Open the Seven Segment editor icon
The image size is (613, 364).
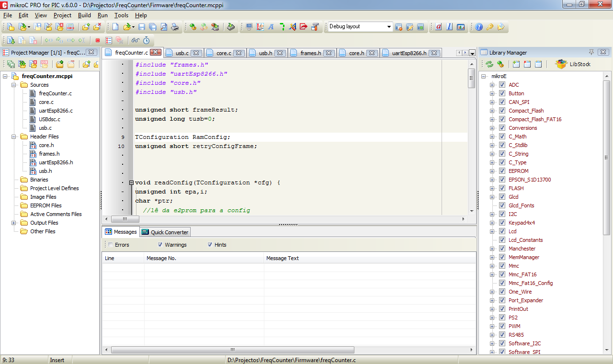click(x=282, y=27)
